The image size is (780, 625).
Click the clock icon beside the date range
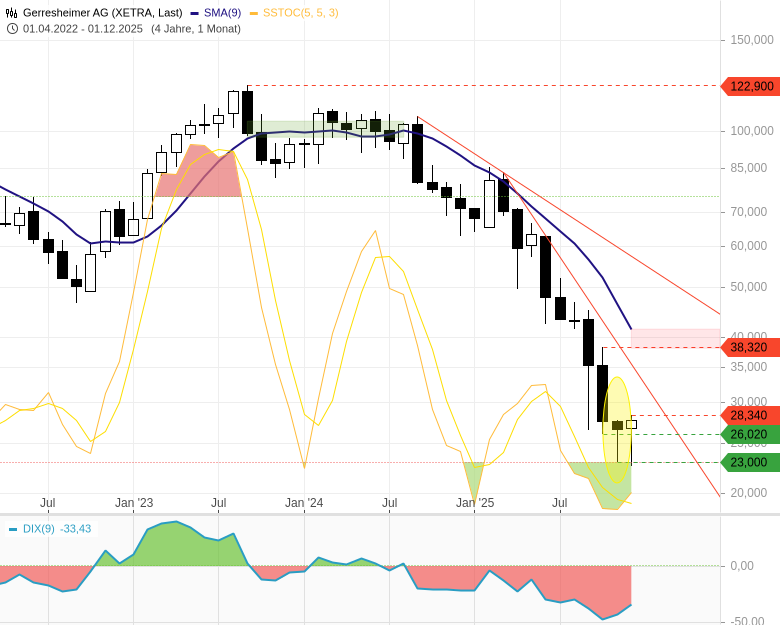tap(12, 28)
